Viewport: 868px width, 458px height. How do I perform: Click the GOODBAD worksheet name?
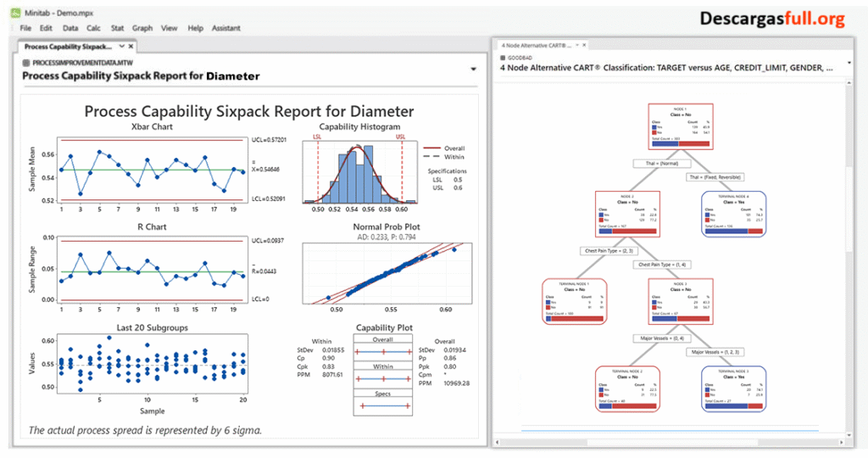pos(520,58)
